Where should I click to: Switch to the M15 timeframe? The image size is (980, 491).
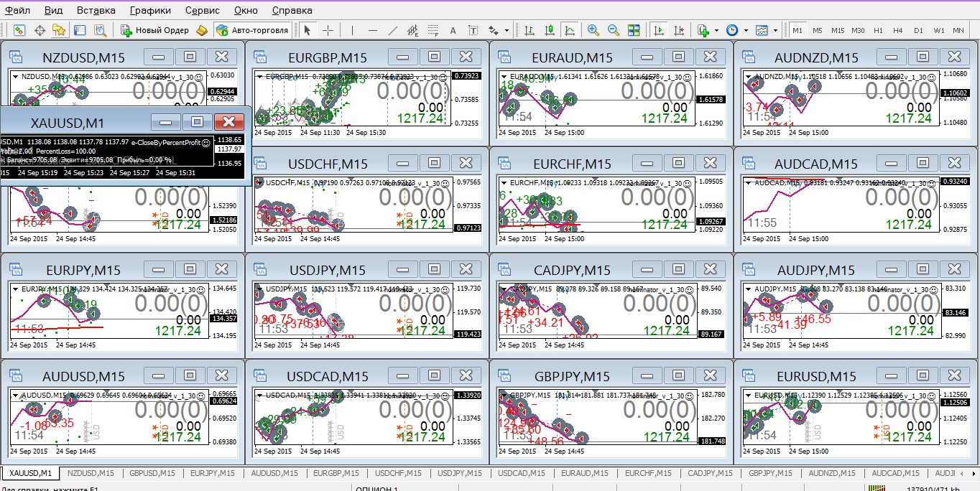tap(838, 30)
